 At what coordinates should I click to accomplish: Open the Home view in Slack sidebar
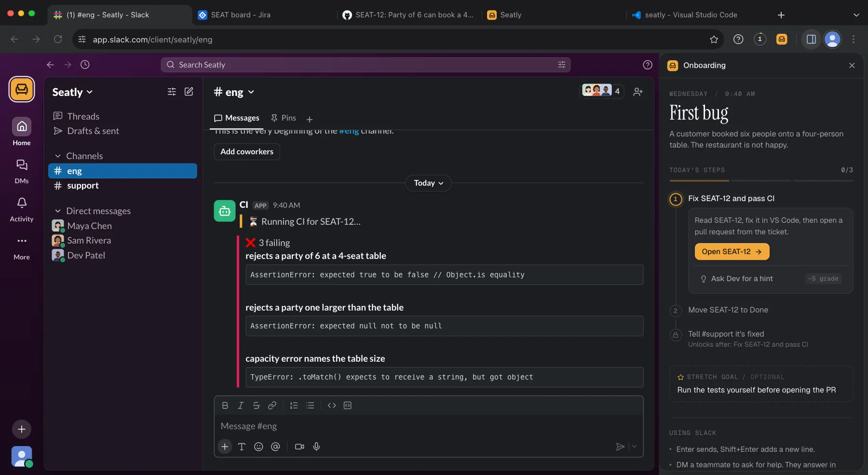tap(22, 132)
